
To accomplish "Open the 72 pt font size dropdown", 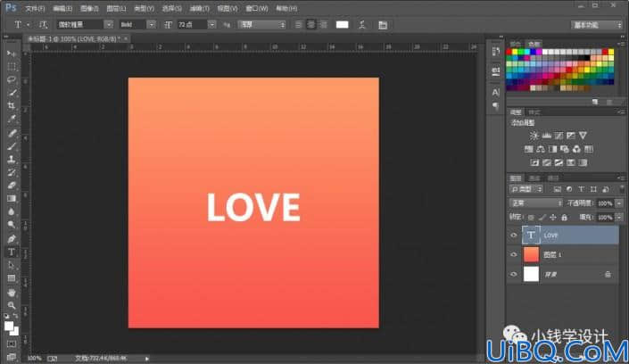I will click(211, 24).
